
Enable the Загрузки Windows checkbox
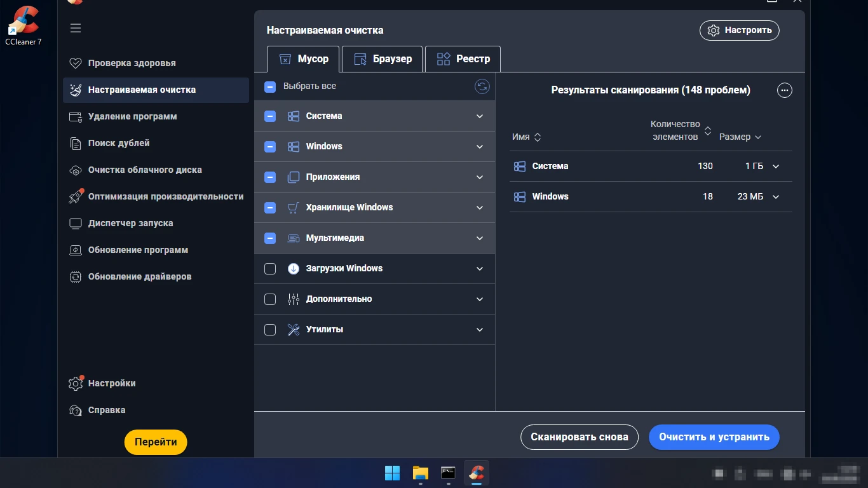coord(270,269)
